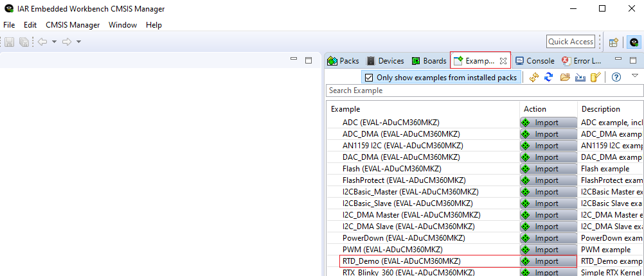Switch to the Console tab
This screenshot has width=644, height=276.
coord(535,61)
